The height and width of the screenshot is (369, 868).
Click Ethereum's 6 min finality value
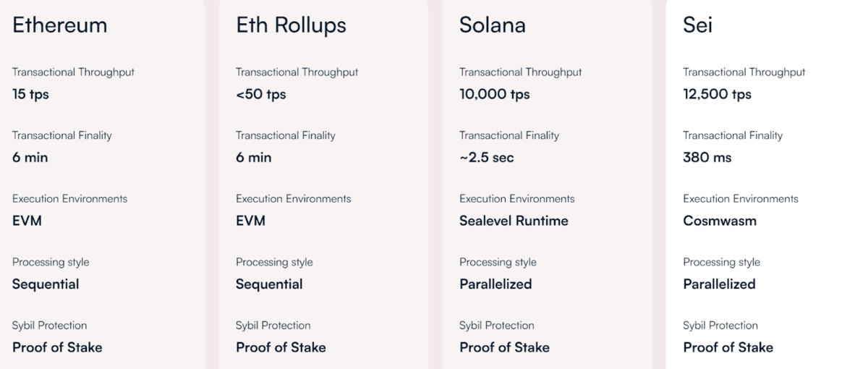click(30, 158)
